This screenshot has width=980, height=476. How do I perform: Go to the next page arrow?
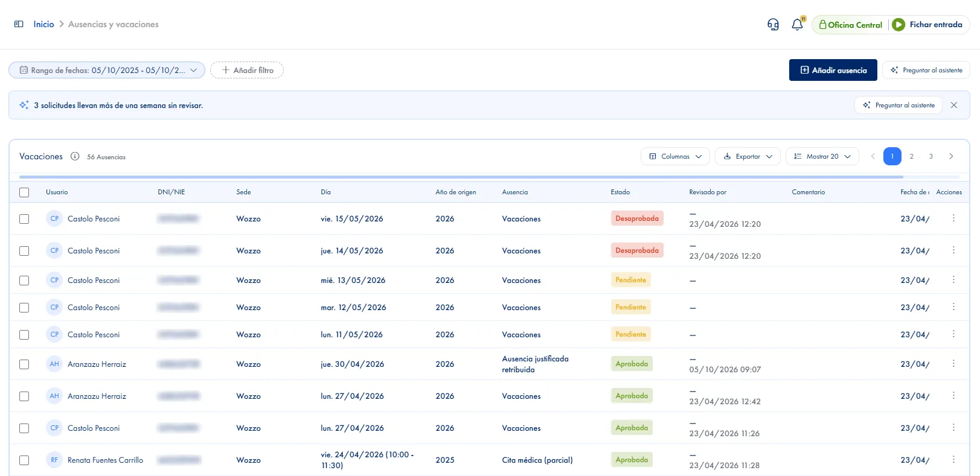(x=951, y=156)
